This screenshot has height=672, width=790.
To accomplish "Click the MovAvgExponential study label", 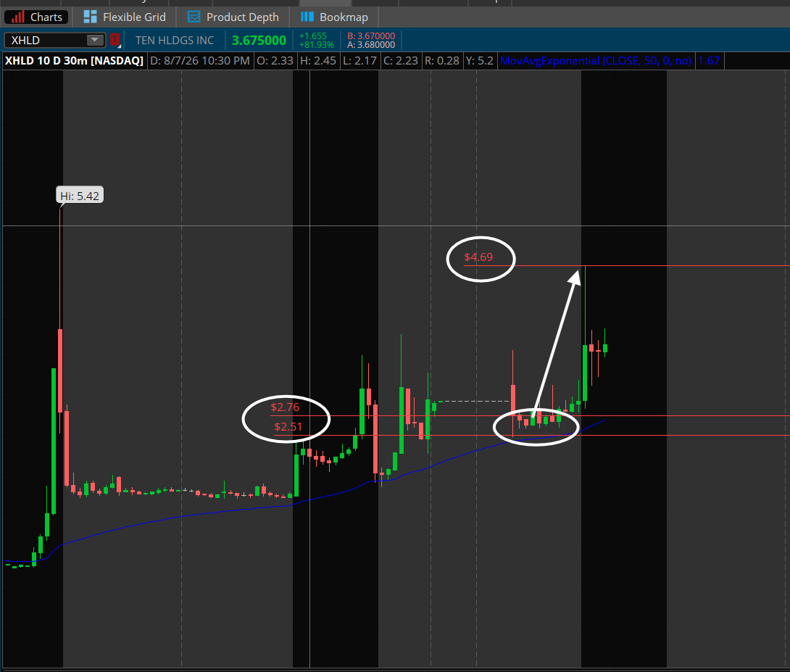I will point(596,61).
